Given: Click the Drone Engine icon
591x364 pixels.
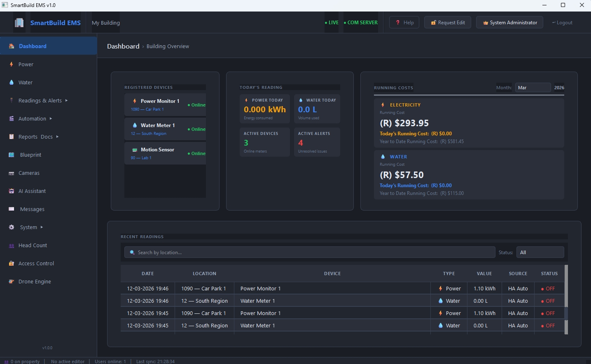Looking at the screenshot, I should point(12,281).
